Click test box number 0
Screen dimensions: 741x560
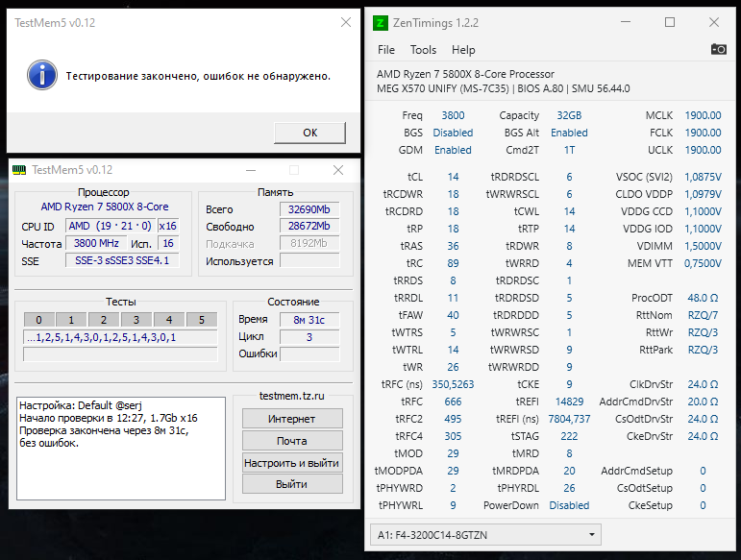(38, 320)
